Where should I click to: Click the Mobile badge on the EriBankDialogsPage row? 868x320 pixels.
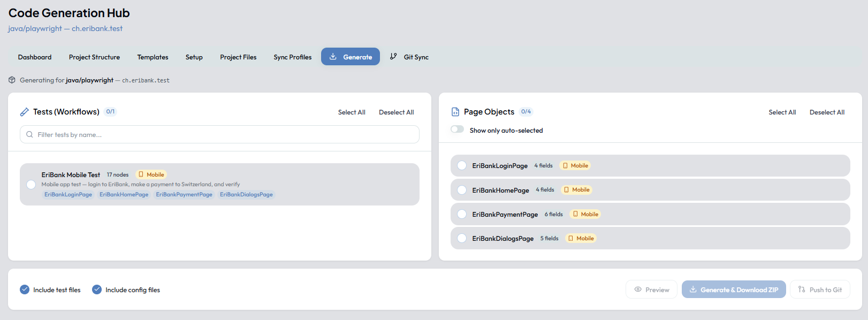point(581,239)
